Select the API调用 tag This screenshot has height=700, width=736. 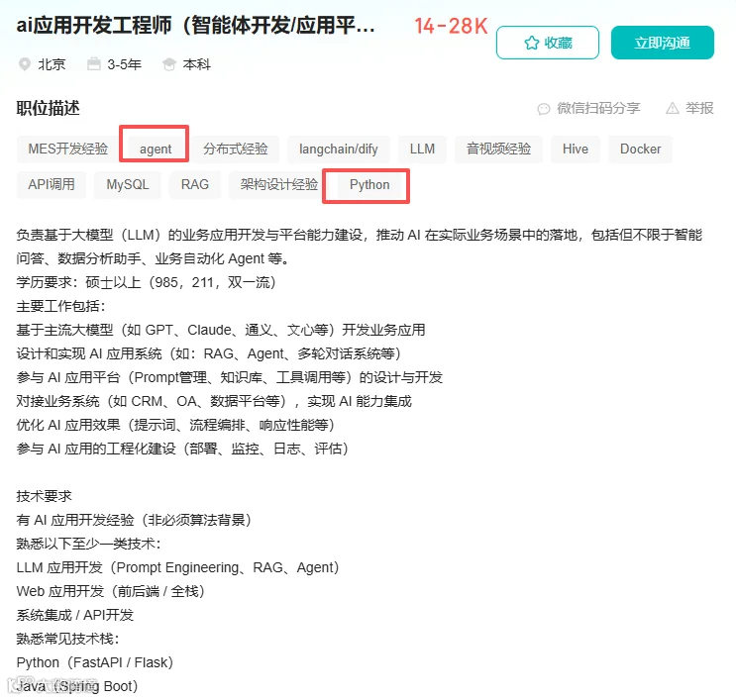(52, 185)
